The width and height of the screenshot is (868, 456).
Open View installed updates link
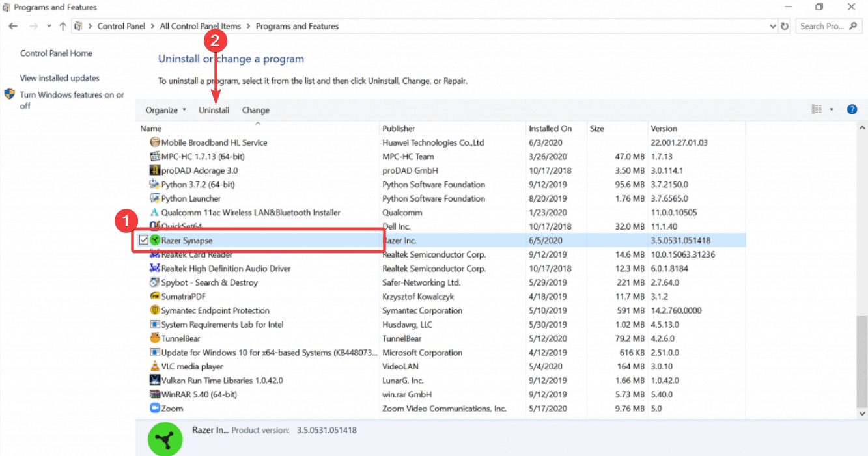click(x=60, y=78)
